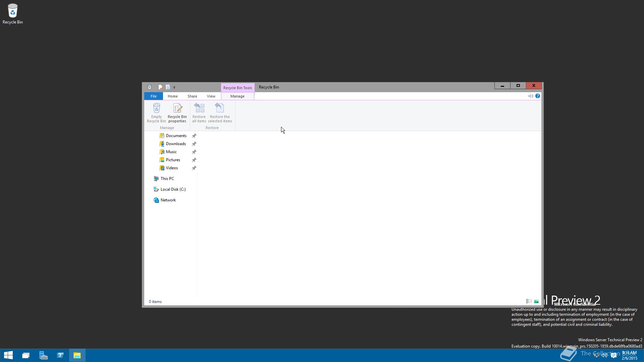Click the Empty Recycle Bin ribbon icon
This screenshot has height=362, width=644.
pos(156,108)
